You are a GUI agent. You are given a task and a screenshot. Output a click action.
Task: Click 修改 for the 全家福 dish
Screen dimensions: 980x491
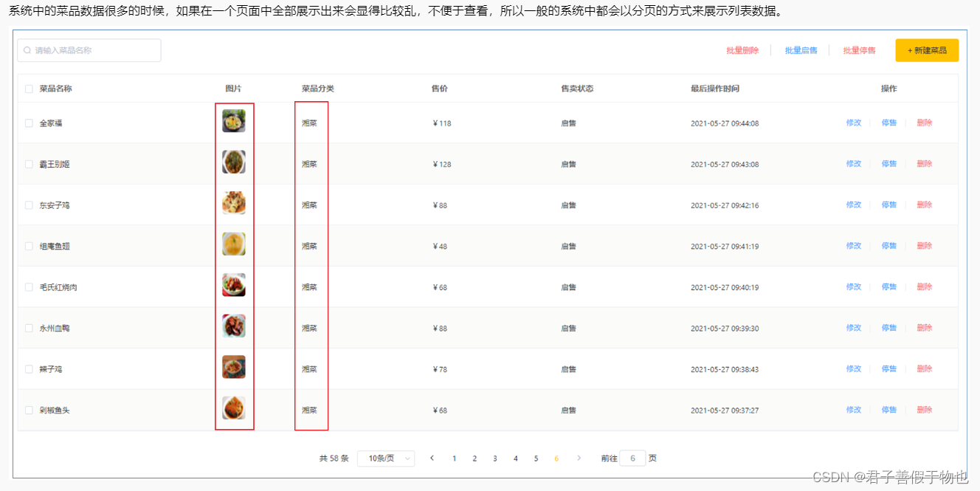[853, 123]
